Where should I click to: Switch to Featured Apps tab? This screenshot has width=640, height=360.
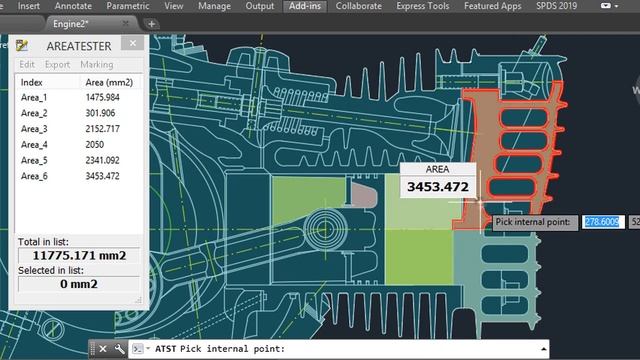(492, 6)
